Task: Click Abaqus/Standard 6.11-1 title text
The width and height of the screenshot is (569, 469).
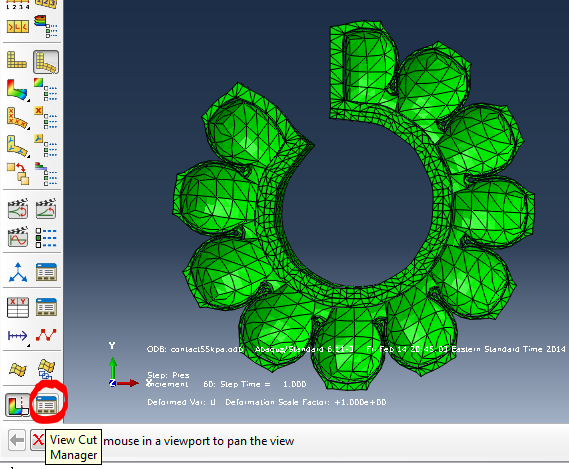Action: (x=304, y=349)
